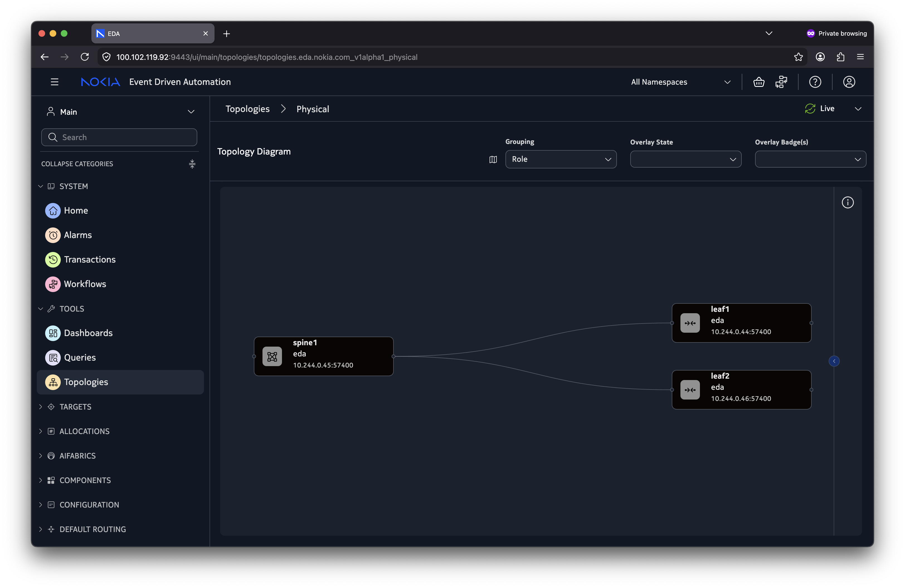
Task: Collapse all categories with the collapse icon
Action: click(192, 164)
